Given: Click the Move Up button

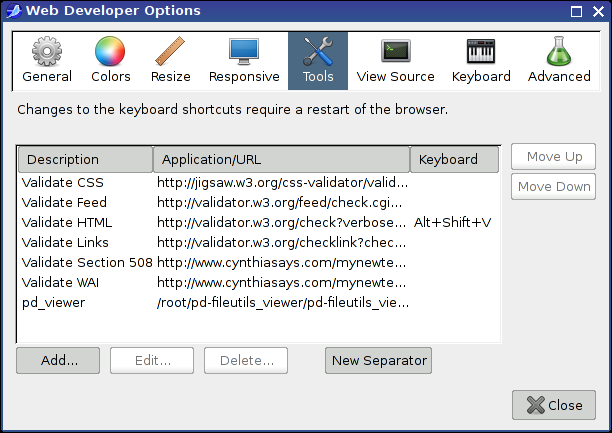Looking at the screenshot, I should point(553,157).
